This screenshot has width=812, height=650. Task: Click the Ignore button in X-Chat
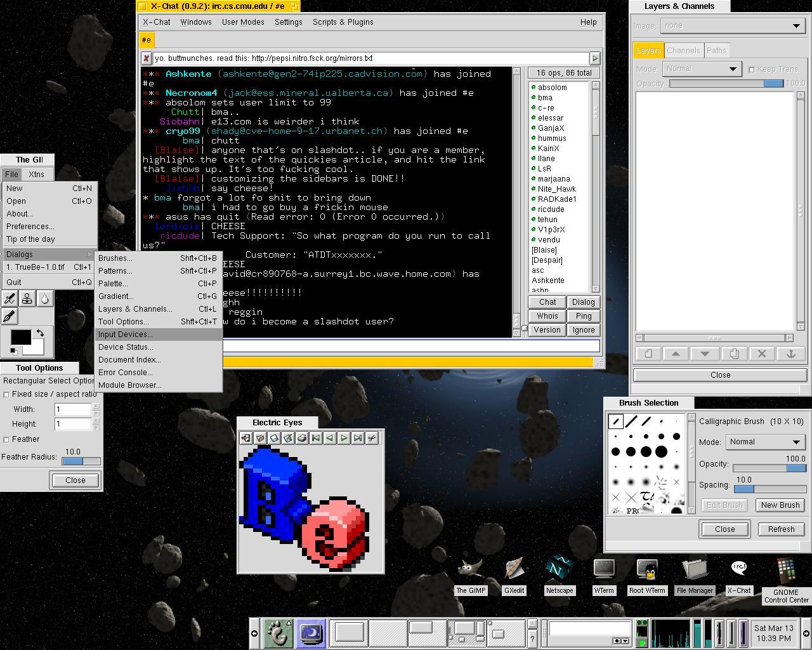pyautogui.click(x=584, y=330)
